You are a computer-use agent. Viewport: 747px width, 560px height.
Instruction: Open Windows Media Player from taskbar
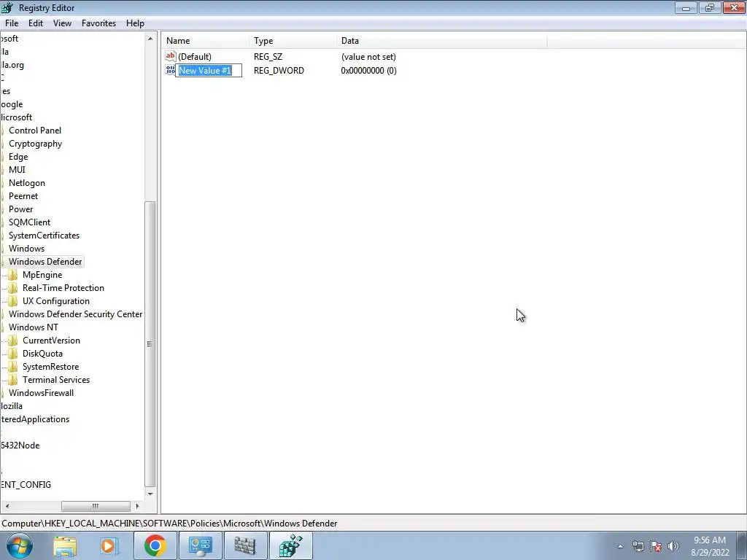tap(109, 545)
